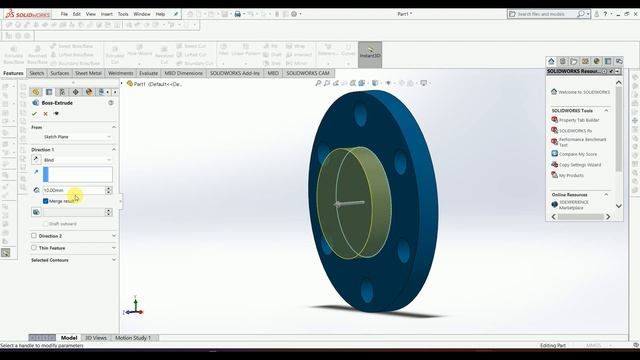
Task: Click the depth 10.00mm input field
Action: [74, 190]
